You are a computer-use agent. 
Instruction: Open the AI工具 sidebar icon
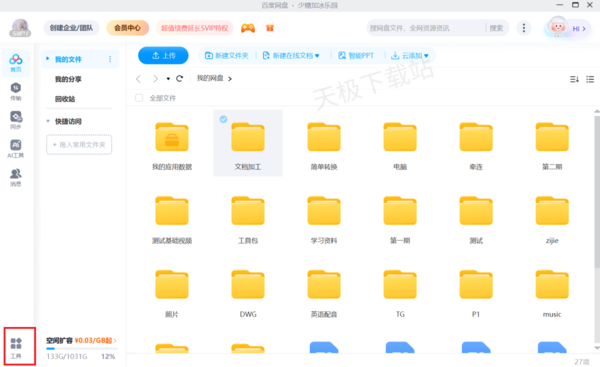(16, 149)
